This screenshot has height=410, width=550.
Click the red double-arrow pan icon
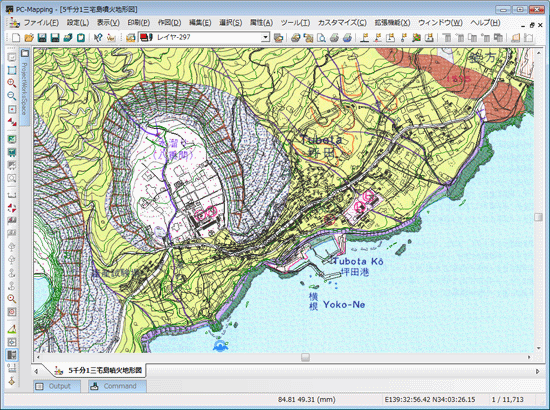pos(12,122)
